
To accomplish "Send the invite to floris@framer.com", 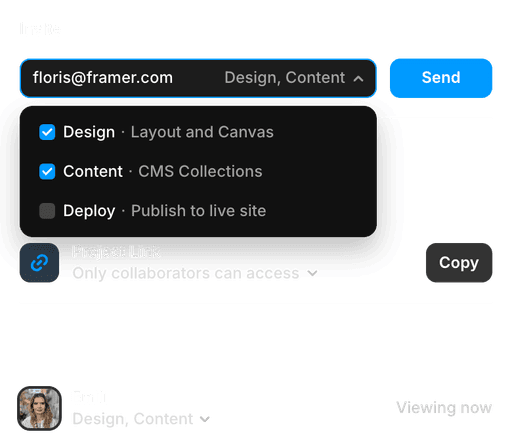I will [441, 78].
